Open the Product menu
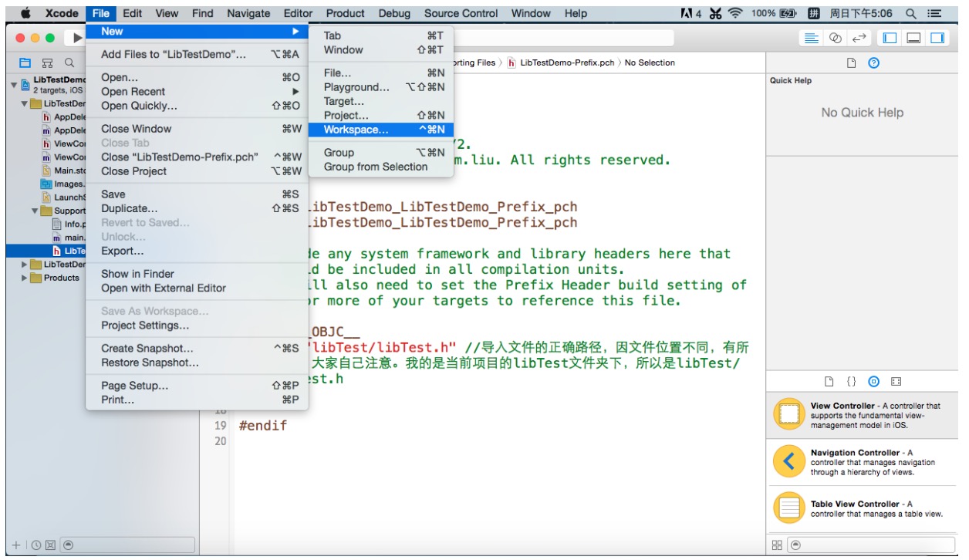 click(x=346, y=13)
